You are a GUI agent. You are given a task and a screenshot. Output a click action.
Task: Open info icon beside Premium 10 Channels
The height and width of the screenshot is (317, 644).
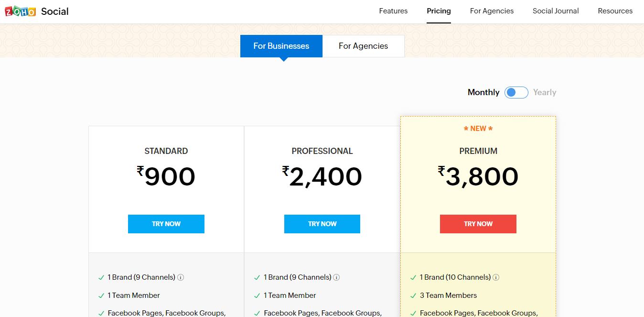coord(496,277)
